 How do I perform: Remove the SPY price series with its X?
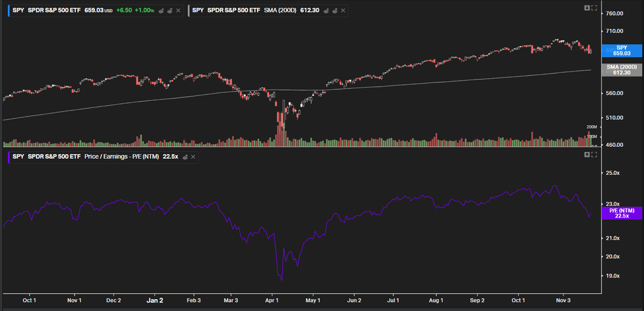[178, 11]
